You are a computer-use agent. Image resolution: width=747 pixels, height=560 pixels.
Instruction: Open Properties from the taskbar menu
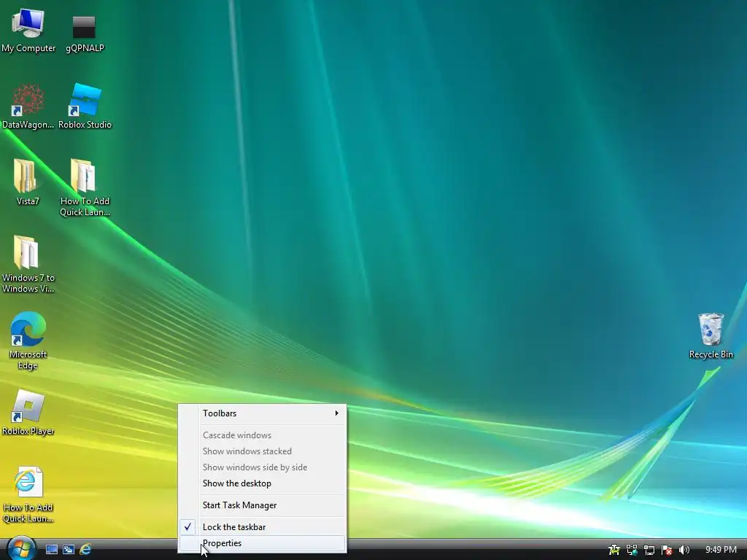point(262,542)
